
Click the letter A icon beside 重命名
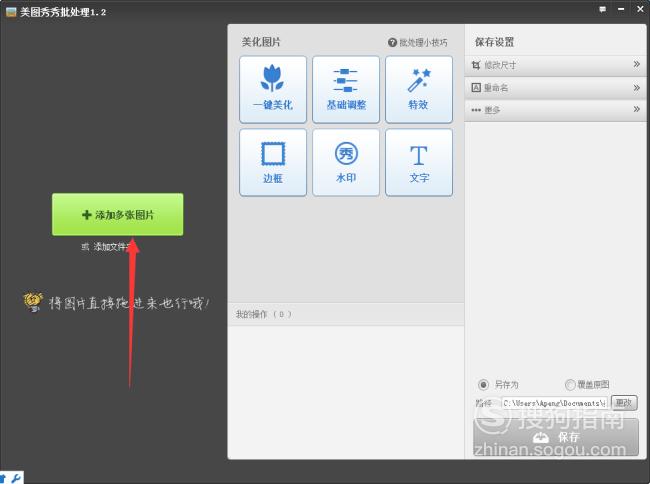coord(476,87)
